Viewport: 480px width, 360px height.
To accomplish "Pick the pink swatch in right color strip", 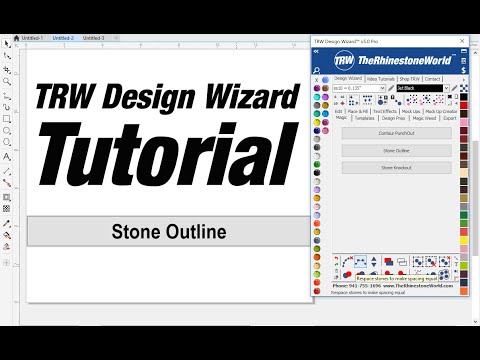I will [x=464, y=122].
